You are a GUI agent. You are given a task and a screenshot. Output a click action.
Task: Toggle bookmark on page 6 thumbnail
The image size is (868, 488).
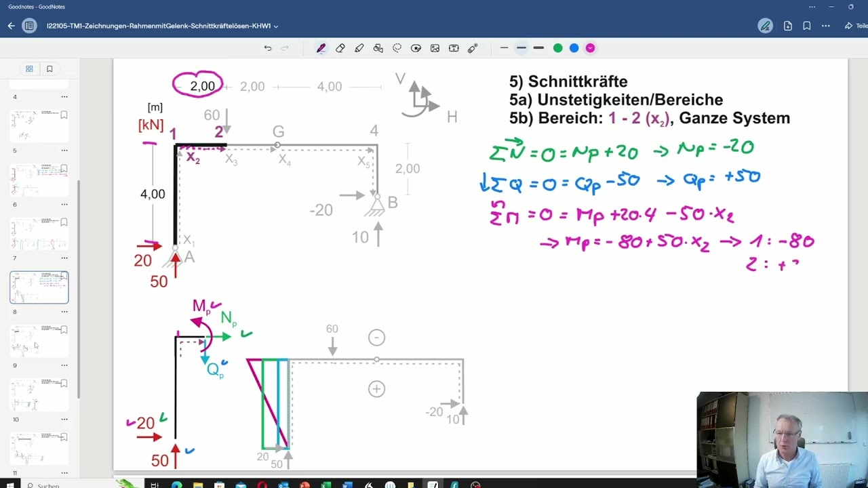pyautogui.click(x=64, y=169)
